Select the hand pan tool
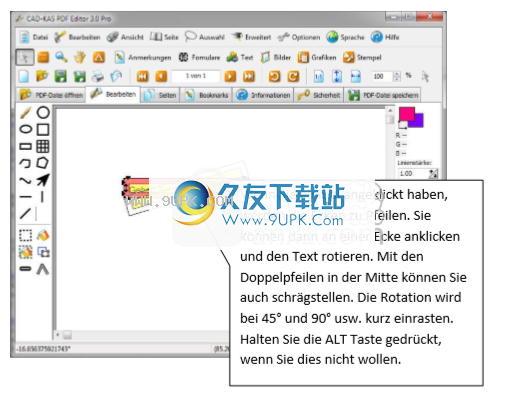The height and width of the screenshot is (407, 524). coord(80,57)
